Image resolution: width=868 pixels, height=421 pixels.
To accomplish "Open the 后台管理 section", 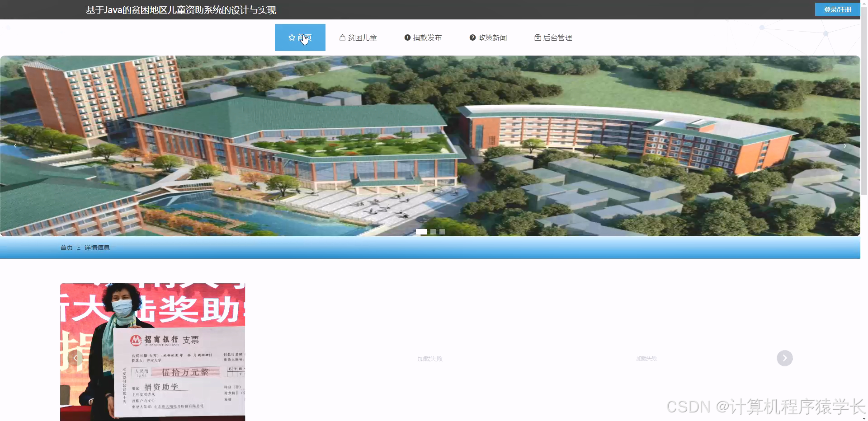I will (558, 37).
